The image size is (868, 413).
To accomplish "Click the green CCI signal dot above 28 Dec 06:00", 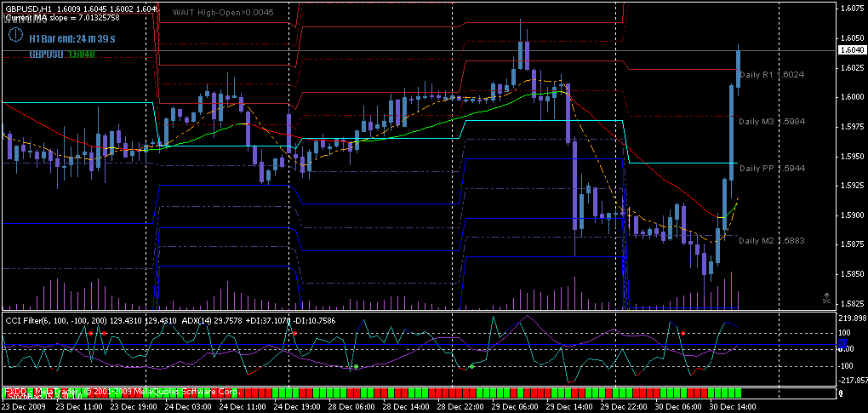I will click(x=356, y=366).
